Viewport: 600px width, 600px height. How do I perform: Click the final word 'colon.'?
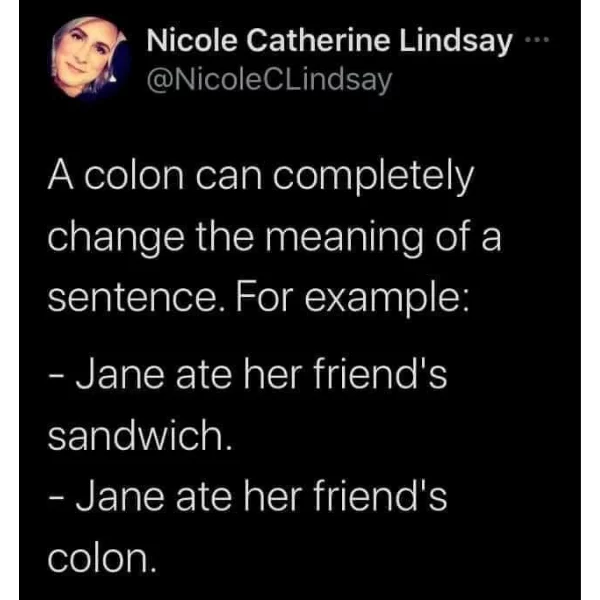(103, 559)
